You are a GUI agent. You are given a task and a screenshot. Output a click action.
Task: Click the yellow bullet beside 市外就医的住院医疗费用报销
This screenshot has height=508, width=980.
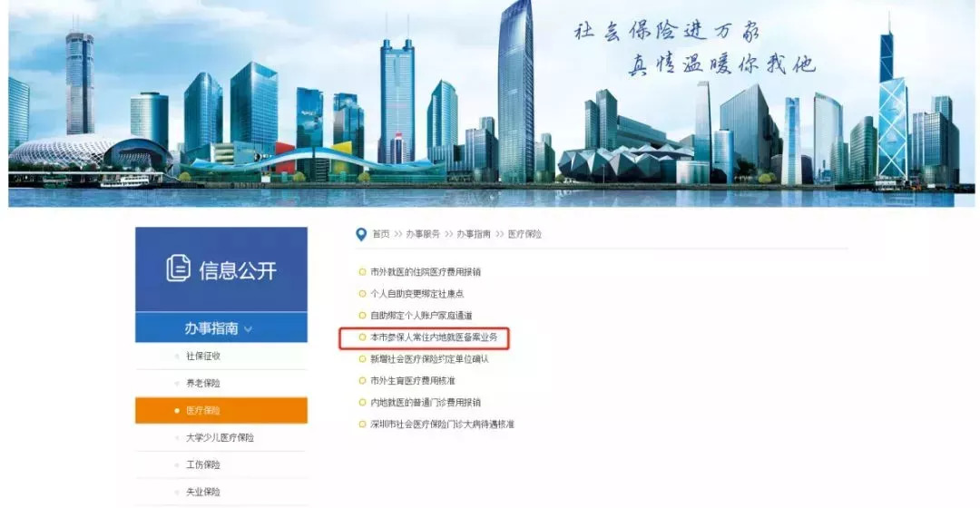tap(362, 272)
